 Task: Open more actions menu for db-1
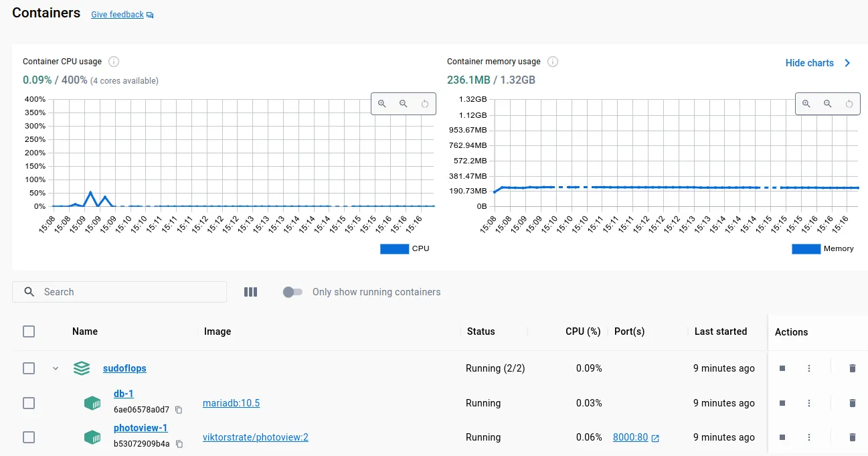[809, 403]
